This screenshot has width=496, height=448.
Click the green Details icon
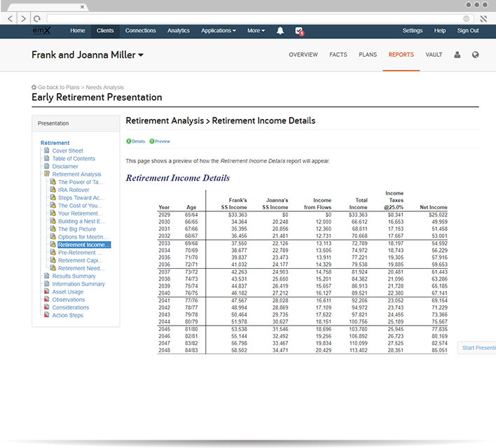pyautogui.click(x=128, y=141)
